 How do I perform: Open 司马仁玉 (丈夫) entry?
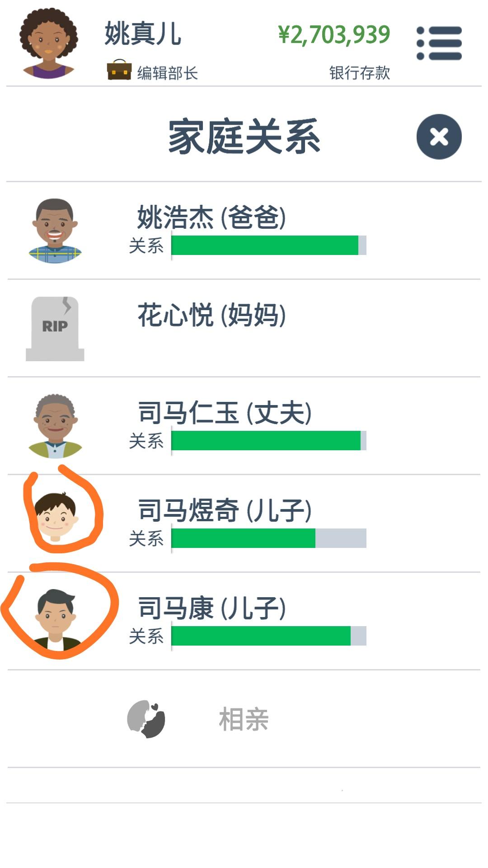tap(244, 426)
